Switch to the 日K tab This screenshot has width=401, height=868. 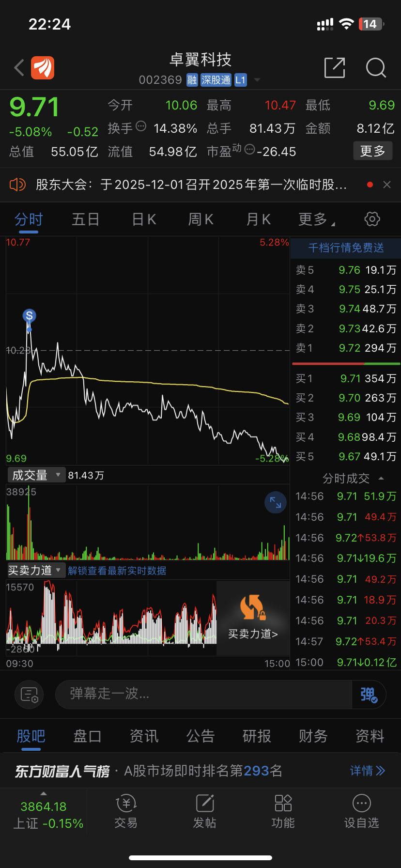tap(144, 219)
